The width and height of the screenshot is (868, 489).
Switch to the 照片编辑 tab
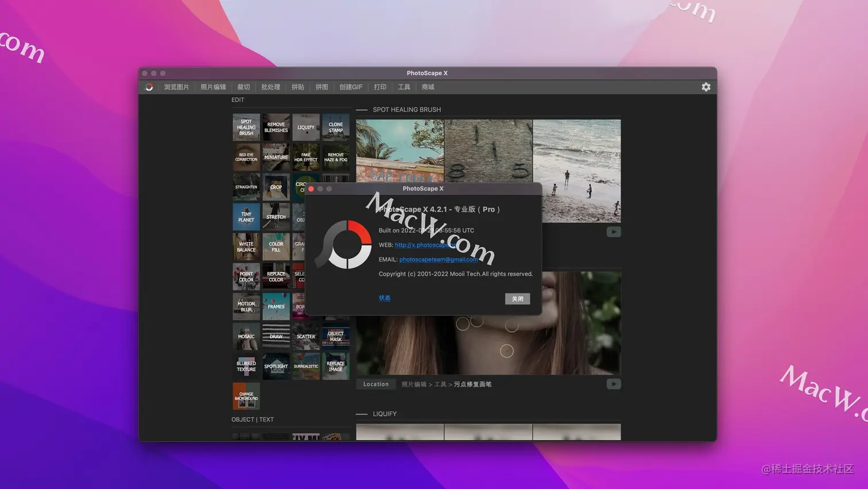click(x=213, y=87)
